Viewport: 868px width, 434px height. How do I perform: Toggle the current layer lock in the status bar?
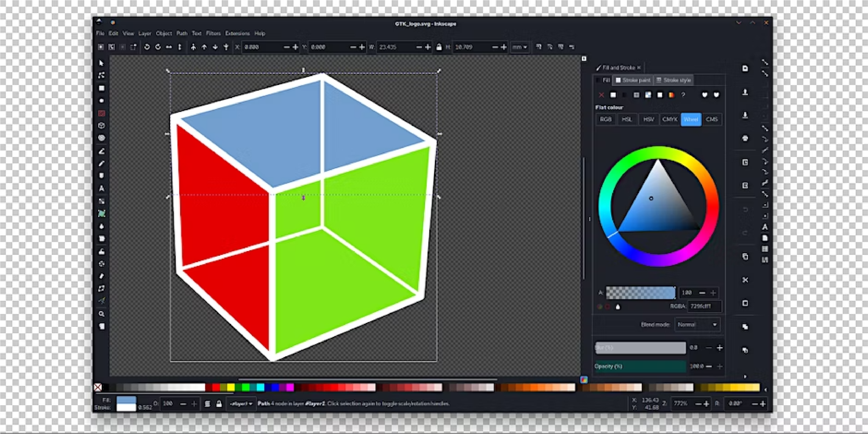tap(219, 404)
